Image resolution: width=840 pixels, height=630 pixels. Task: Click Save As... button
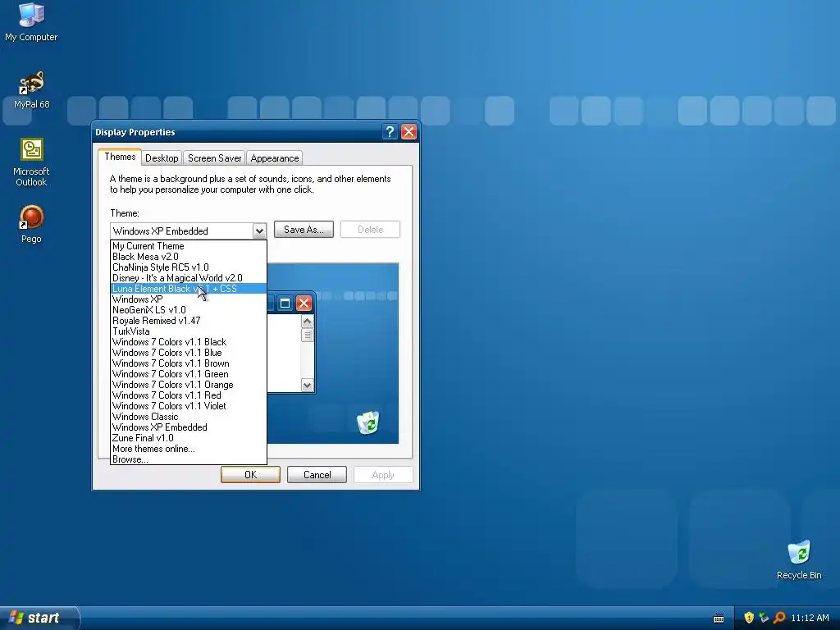coord(304,230)
